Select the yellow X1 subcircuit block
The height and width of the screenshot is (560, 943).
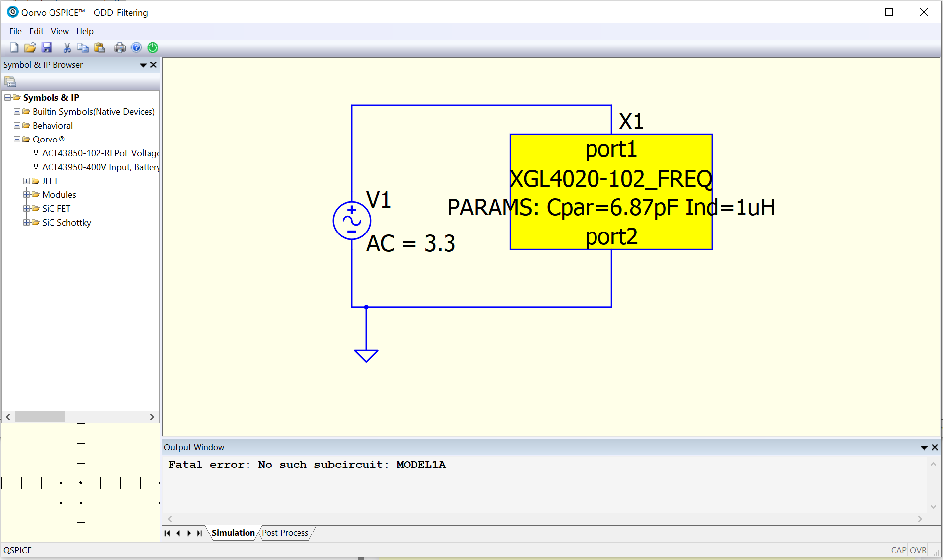pos(611,192)
